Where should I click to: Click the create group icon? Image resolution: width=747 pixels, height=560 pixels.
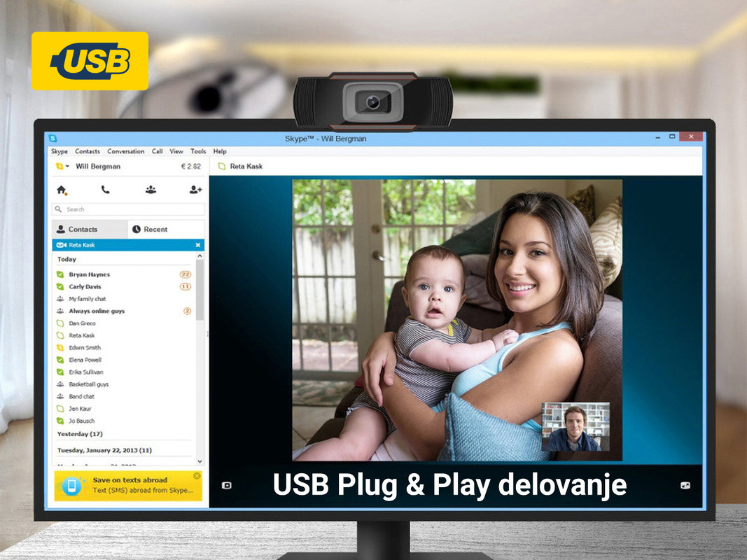[151, 190]
